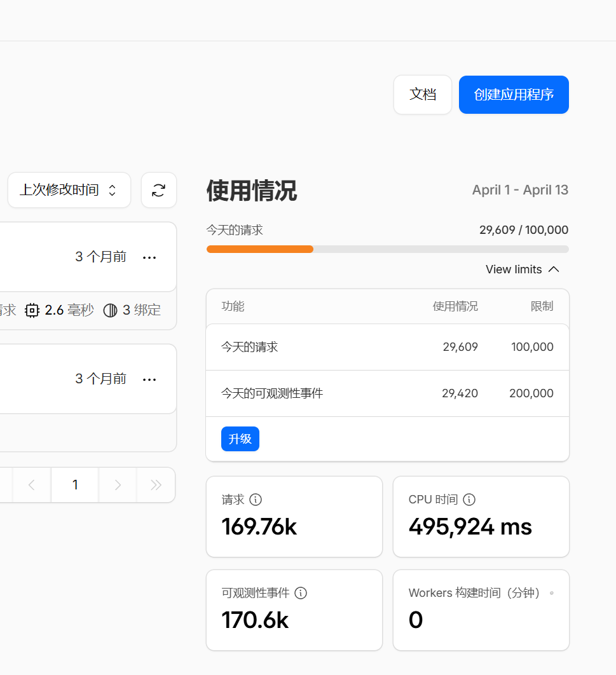
Task: Click the CPU chip icon beside 2.6 毫秒
Action: [x=32, y=310]
